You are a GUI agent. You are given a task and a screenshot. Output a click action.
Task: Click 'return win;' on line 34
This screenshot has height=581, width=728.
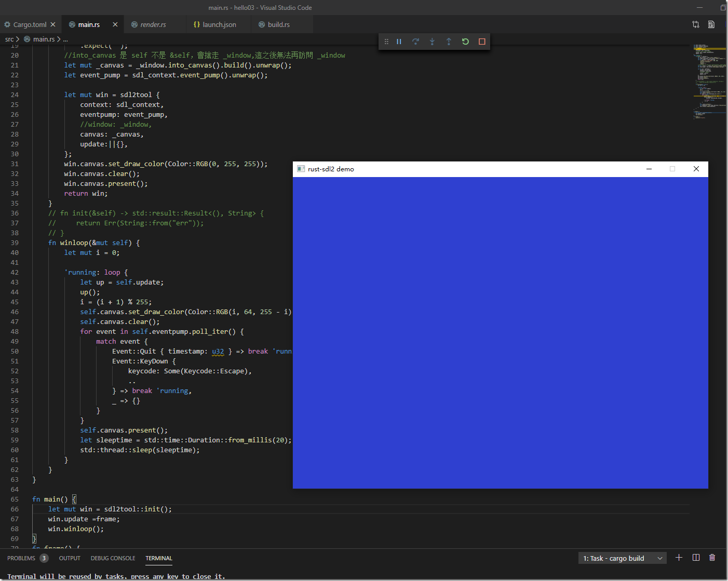point(86,194)
